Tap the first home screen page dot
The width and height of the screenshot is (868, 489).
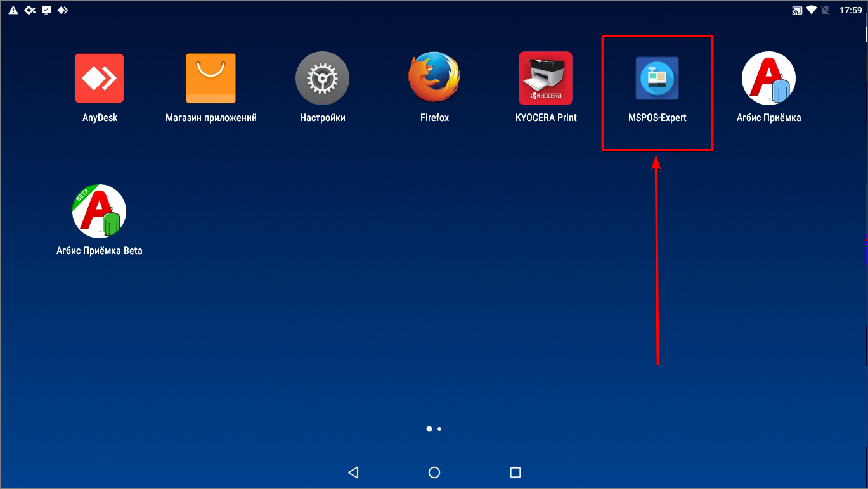429,429
